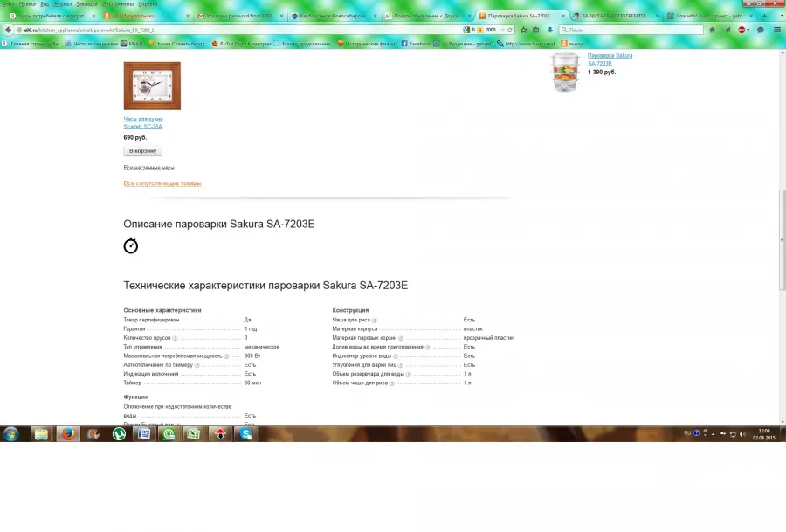Open the Windows Start menu
The height and width of the screenshot is (532, 786).
tap(11, 433)
